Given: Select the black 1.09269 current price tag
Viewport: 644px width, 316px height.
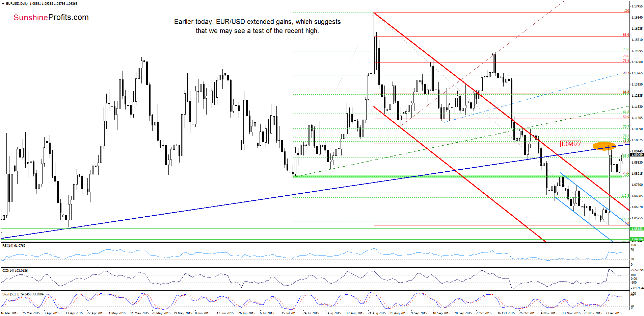Looking at the screenshot, I should click(x=637, y=155).
